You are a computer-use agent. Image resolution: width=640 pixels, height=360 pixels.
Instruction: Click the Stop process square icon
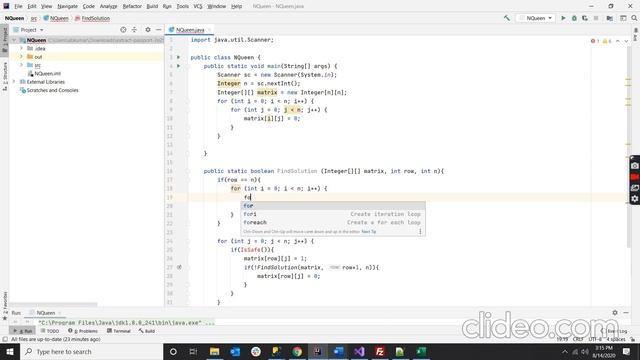click(x=596, y=18)
